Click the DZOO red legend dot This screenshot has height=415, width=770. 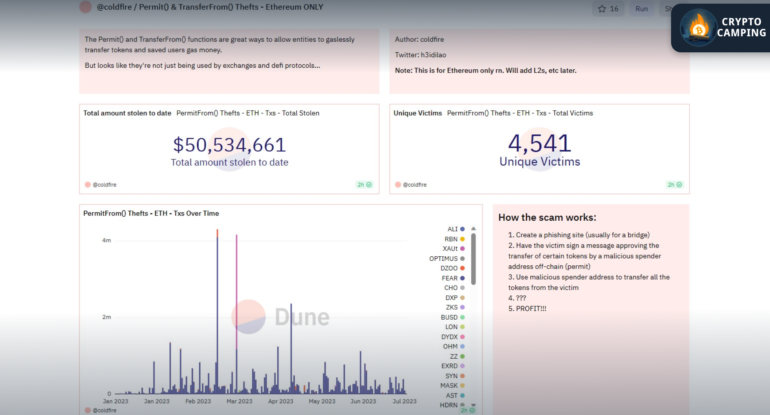point(462,268)
